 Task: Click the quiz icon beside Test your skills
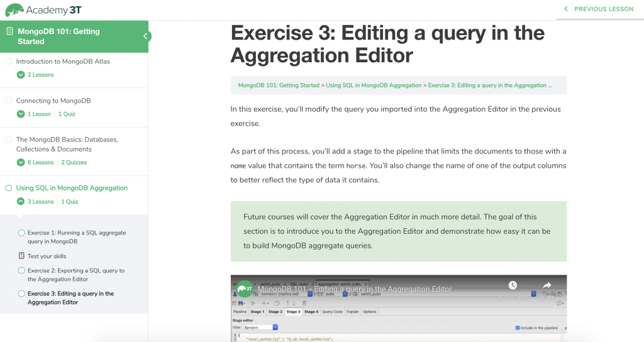(21, 256)
